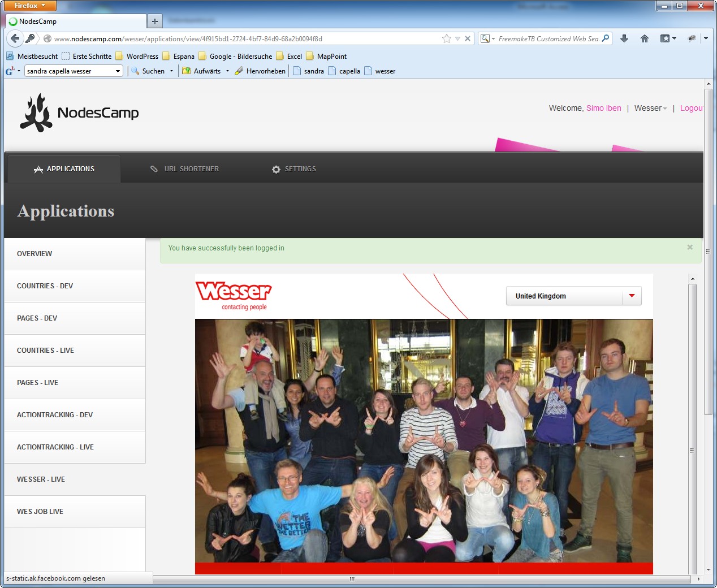Open a new browser tab
This screenshot has height=588, width=717.
154,21
